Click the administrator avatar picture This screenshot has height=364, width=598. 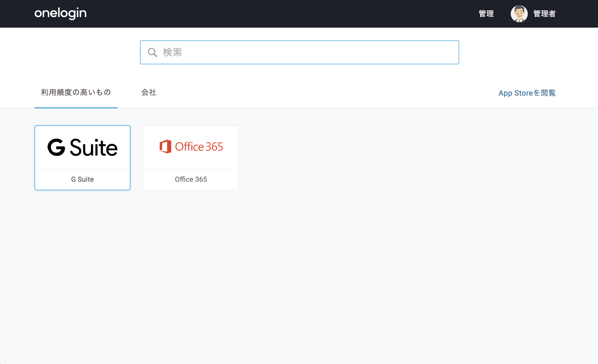pos(519,14)
